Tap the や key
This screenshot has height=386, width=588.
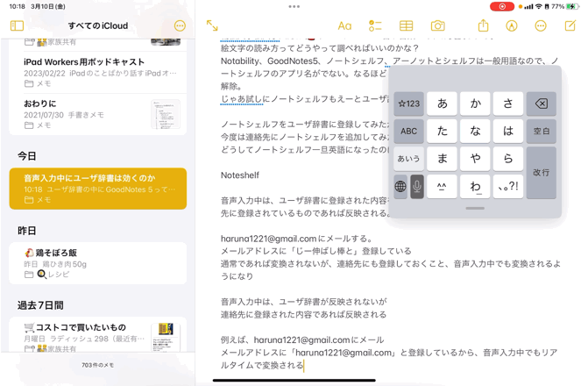pyautogui.click(x=475, y=159)
